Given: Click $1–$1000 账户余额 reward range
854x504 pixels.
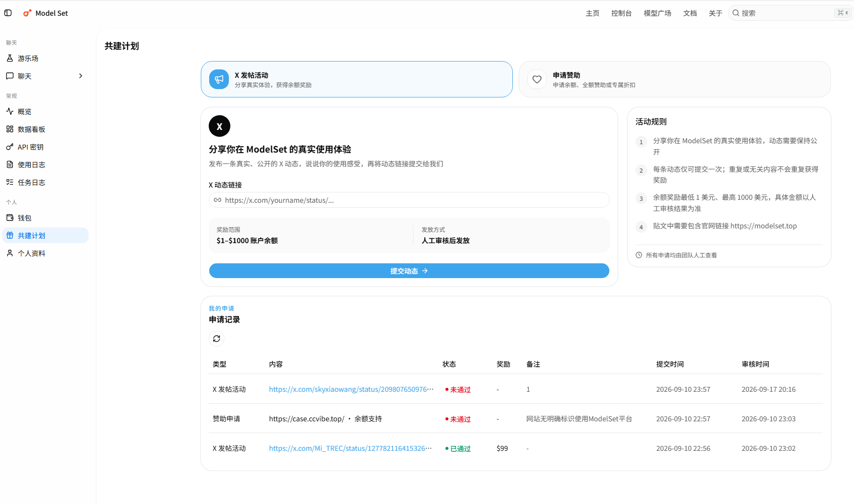Looking at the screenshot, I should pos(247,241).
